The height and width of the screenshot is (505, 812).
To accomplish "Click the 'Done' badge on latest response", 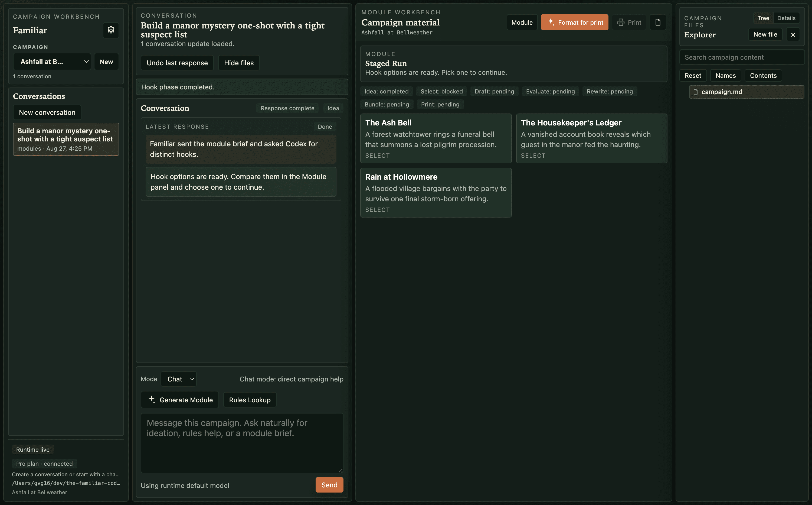I will pyautogui.click(x=325, y=127).
